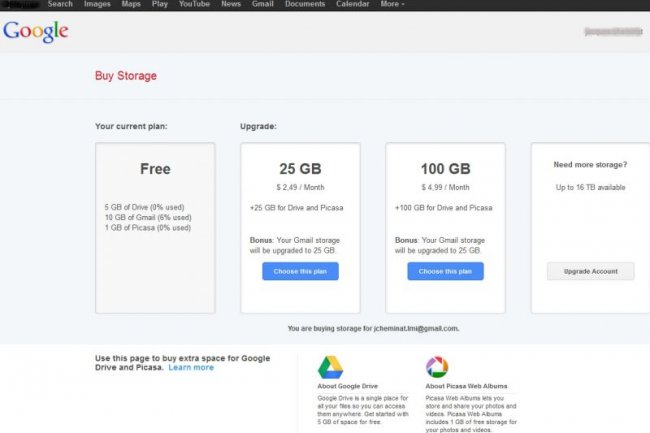Screen dimensions: 650x433
Task: Click 'Need more storage?' heading
Action: click(x=590, y=164)
